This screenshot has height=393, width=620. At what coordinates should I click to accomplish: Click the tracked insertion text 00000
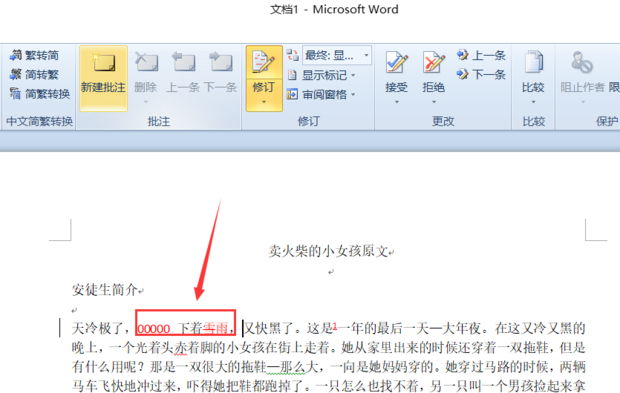153,329
